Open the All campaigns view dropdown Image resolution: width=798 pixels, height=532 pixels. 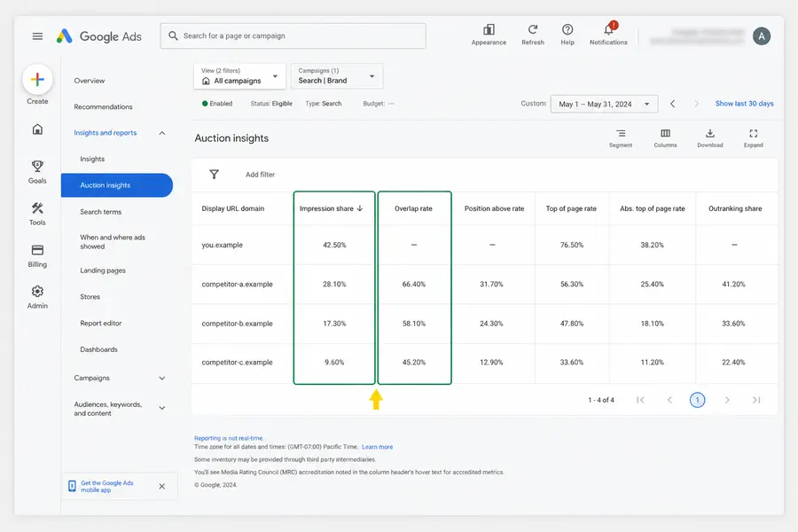(239, 76)
